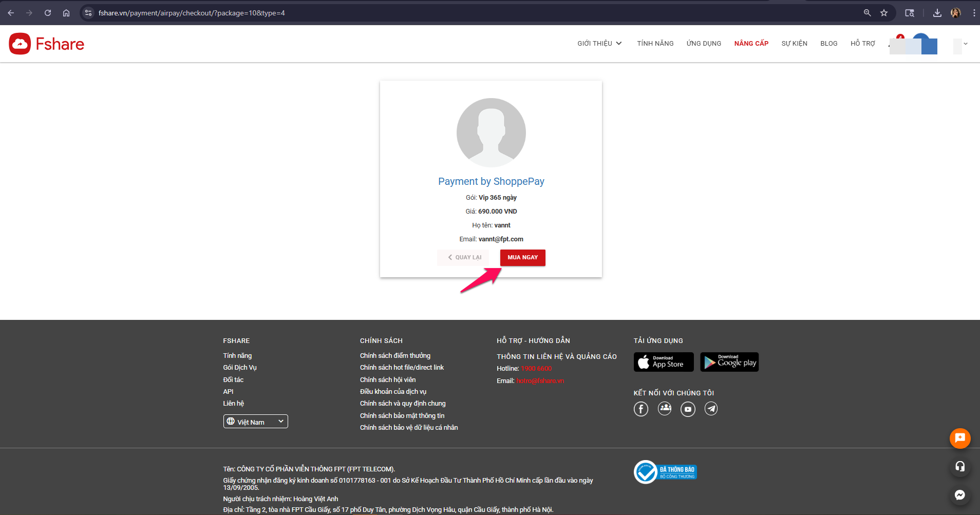Open the Messenger chat widget
The height and width of the screenshot is (515, 980).
click(960, 495)
